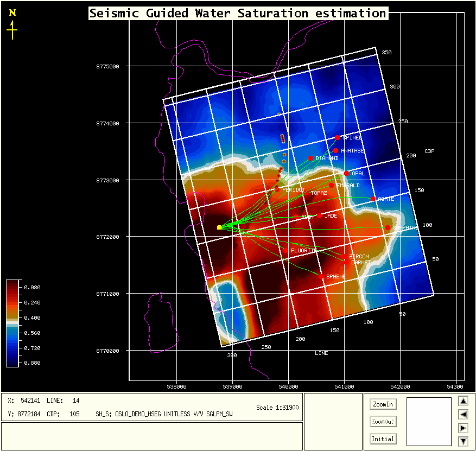Click the yellow North arrow compass icon
The image size is (476, 451).
pos(12,24)
